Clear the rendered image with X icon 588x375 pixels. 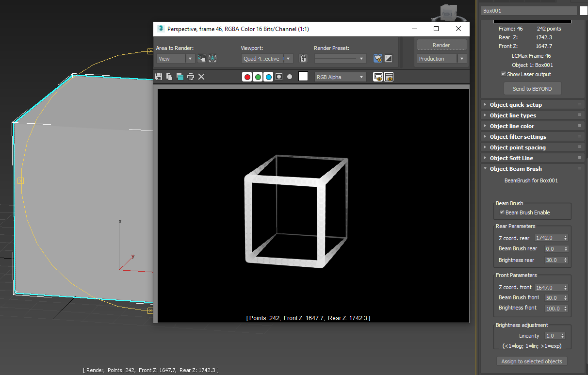pyautogui.click(x=201, y=77)
